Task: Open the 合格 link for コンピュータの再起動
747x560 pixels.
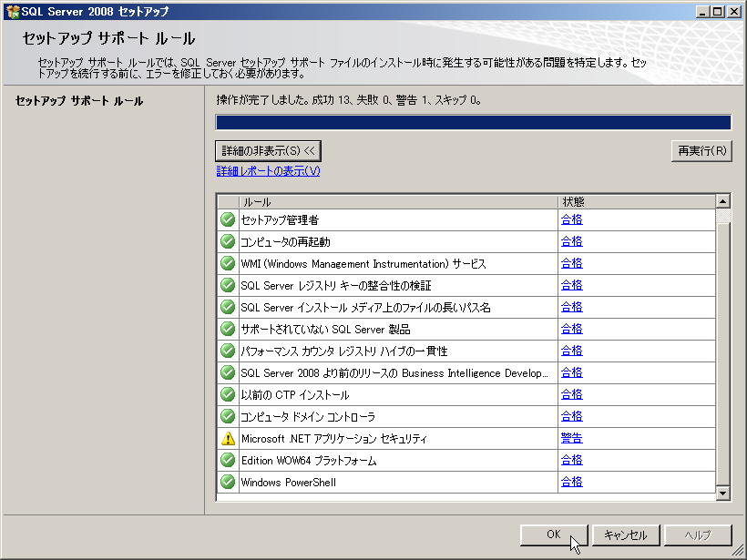Action: (x=572, y=241)
